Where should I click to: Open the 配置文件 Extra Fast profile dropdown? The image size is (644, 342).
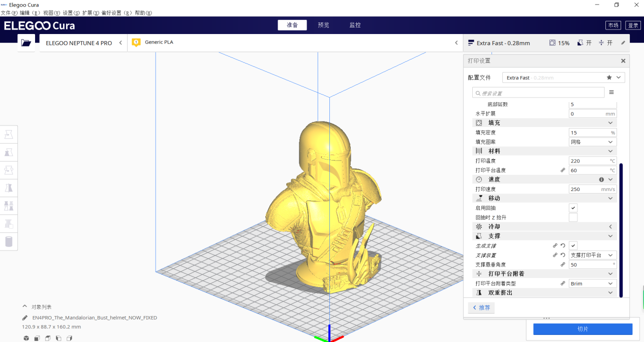tap(563, 77)
